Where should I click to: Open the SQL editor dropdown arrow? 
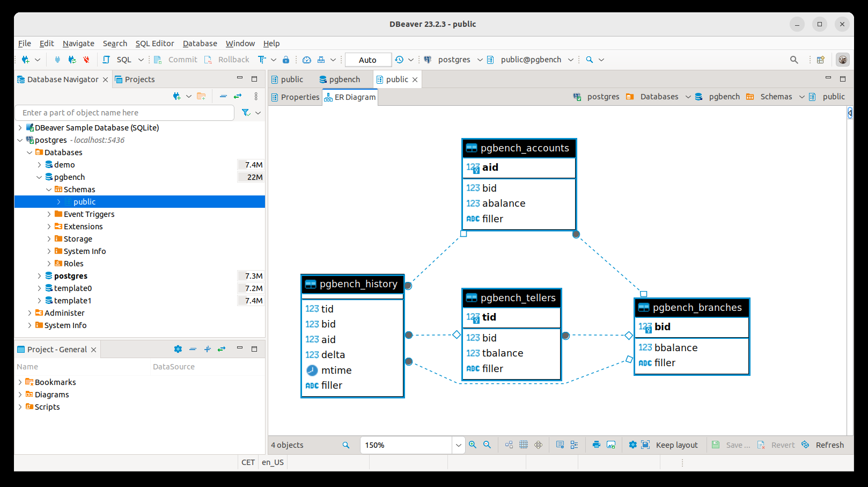coord(141,60)
